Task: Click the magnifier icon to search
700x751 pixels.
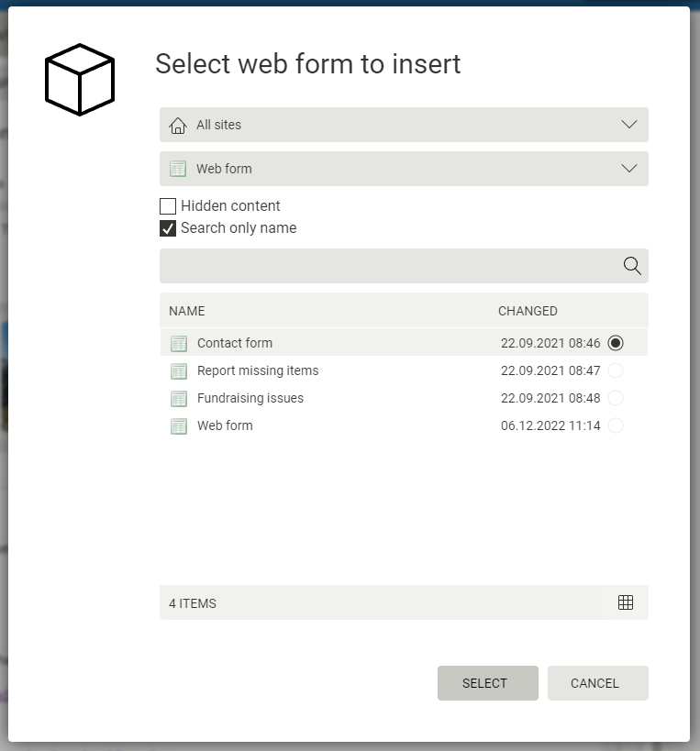Action: pyautogui.click(x=631, y=265)
